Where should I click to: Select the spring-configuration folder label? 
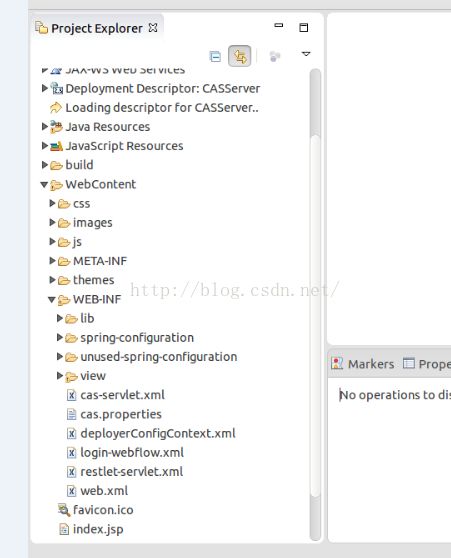coord(137,338)
